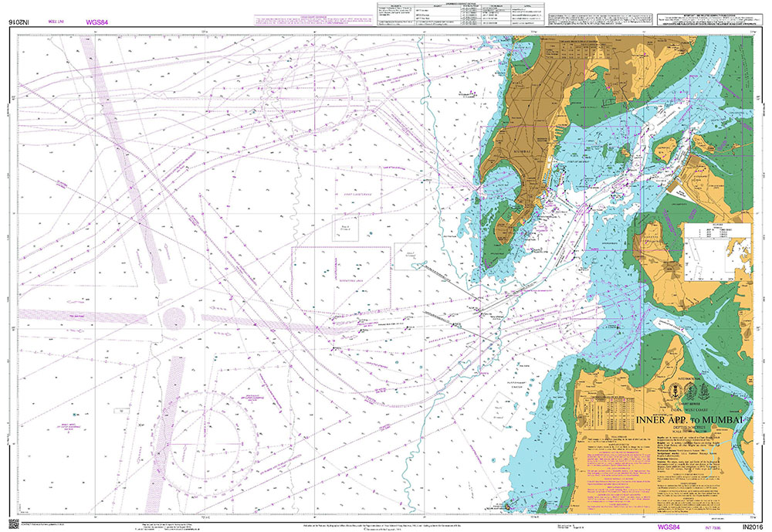This screenshot has height=532, width=772.
Task: Click the 'DEPTHS IN METRES' line under the title
Action: [689, 428]
